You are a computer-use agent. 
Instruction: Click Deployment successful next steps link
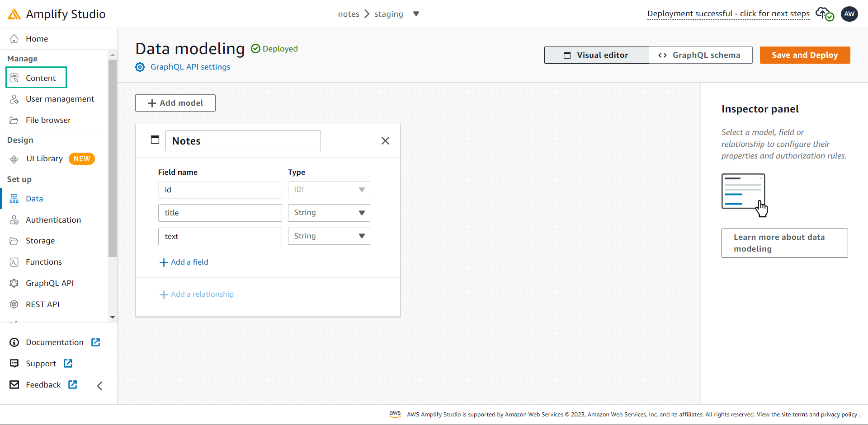click(728, 14)
